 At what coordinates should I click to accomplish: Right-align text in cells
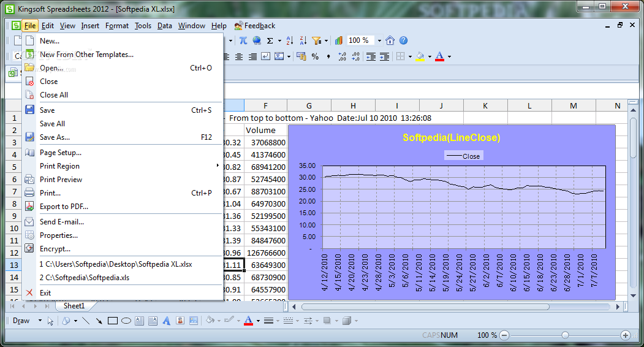pos(252,57)
